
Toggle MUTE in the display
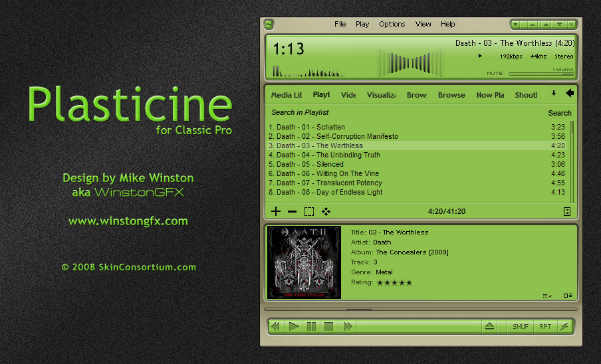coord(495,73)
